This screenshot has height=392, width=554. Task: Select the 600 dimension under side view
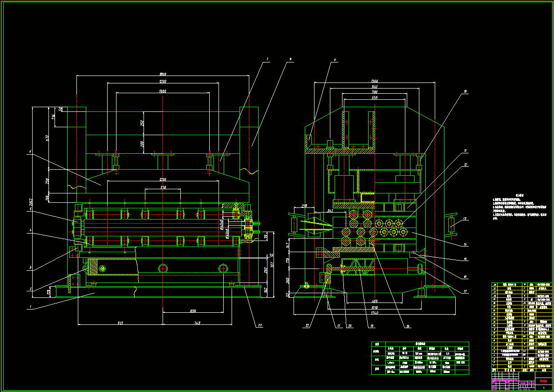pos(375,301)
